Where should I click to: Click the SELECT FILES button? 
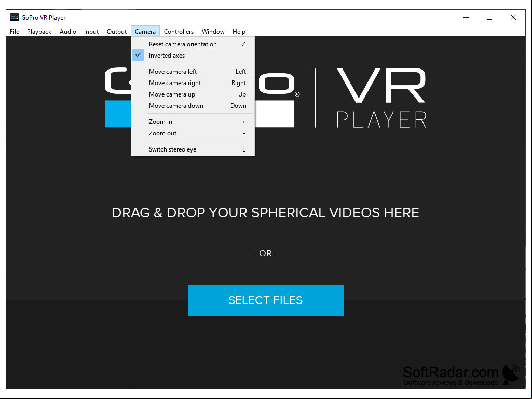266,300
